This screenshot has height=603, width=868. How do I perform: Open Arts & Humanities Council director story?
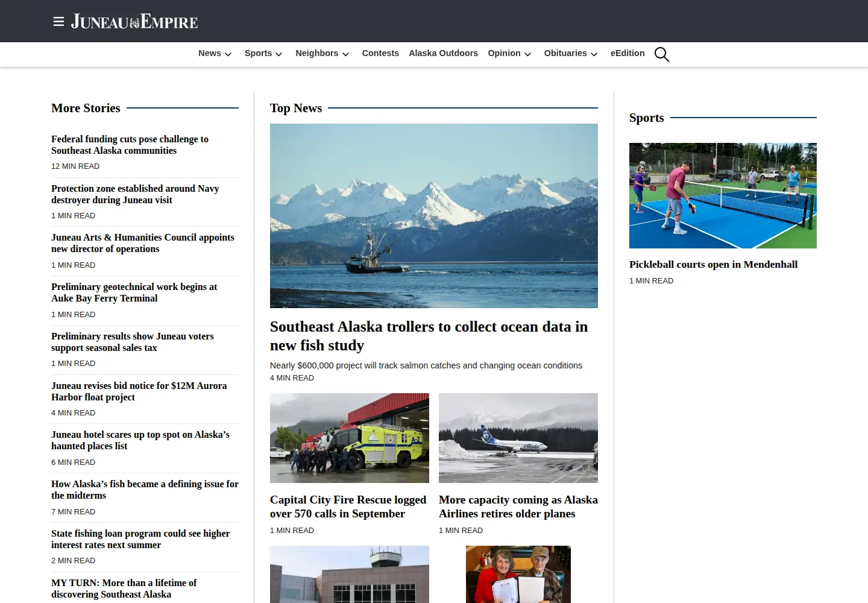(x=143, y=243)
